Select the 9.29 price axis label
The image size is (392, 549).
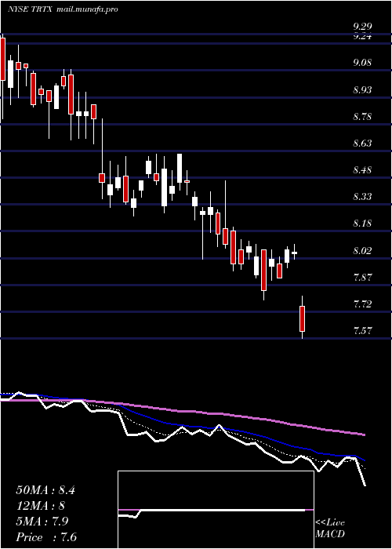(x=362, y=26)
